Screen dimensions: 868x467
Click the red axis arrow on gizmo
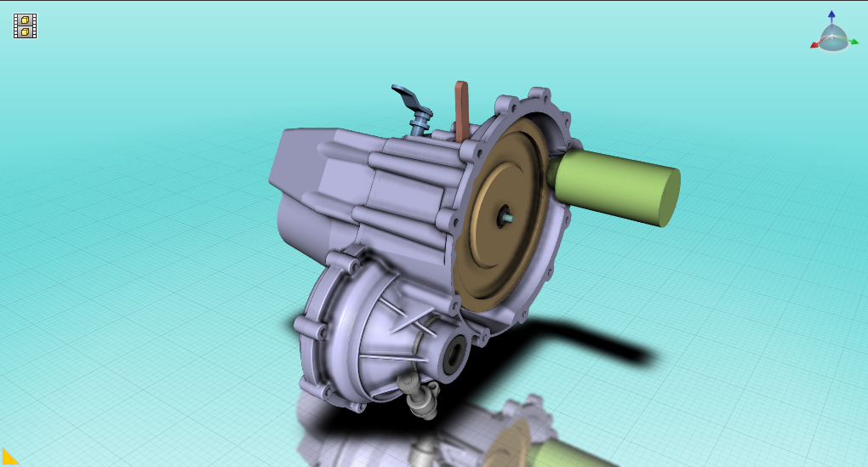815,45
